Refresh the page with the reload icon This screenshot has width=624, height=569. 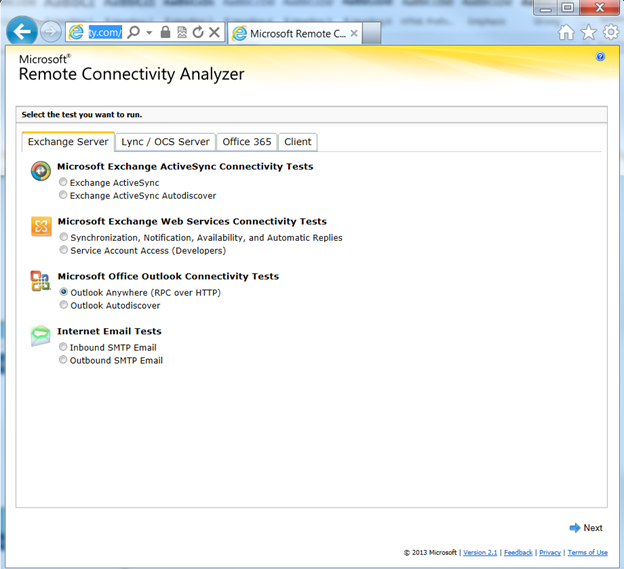coord(198,32)
